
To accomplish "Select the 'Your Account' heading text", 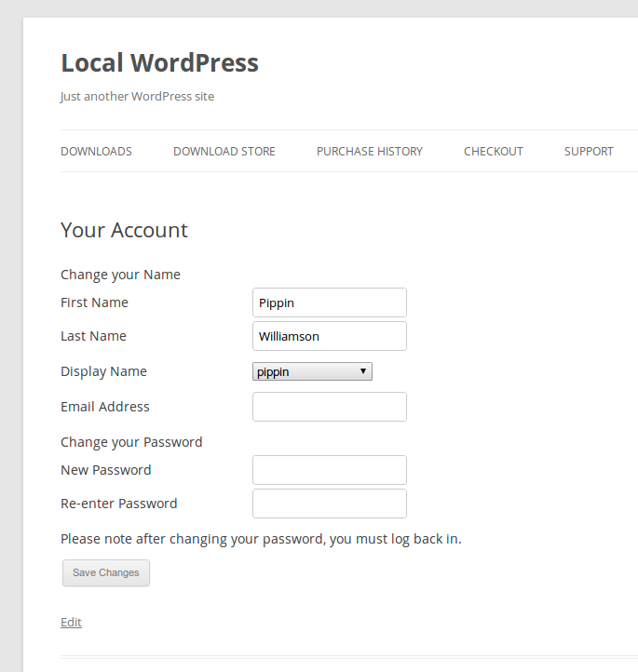I will [x=125, y=230].
